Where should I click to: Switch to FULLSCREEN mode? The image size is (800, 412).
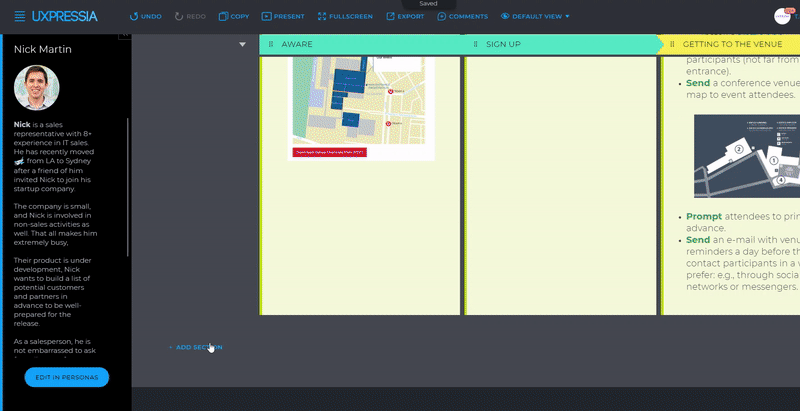(345, 16)
